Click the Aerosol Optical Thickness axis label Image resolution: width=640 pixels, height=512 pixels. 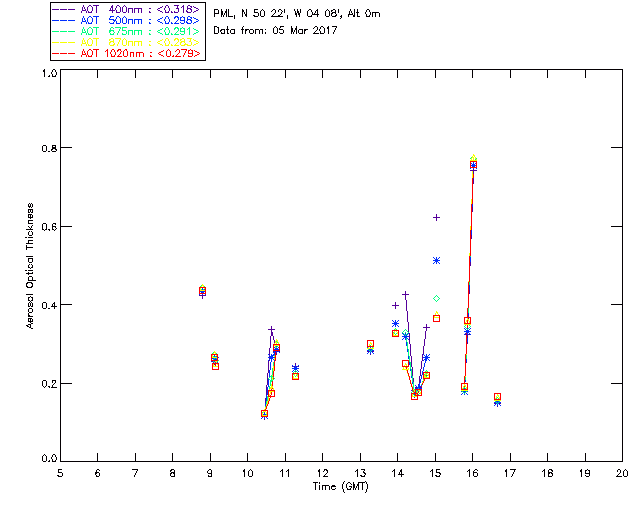[x=30, y=266]
